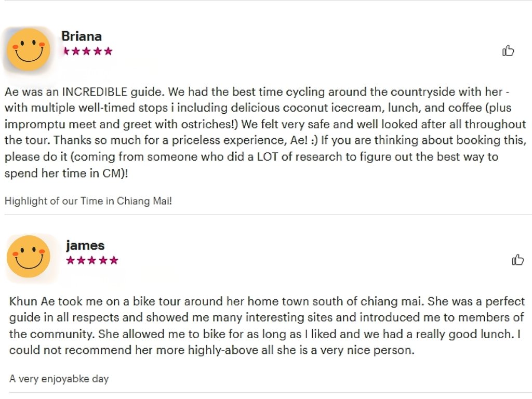Select the fourth star in james's rating
The width and height of the screenshot is (532, 399).
tap(103, 260)
